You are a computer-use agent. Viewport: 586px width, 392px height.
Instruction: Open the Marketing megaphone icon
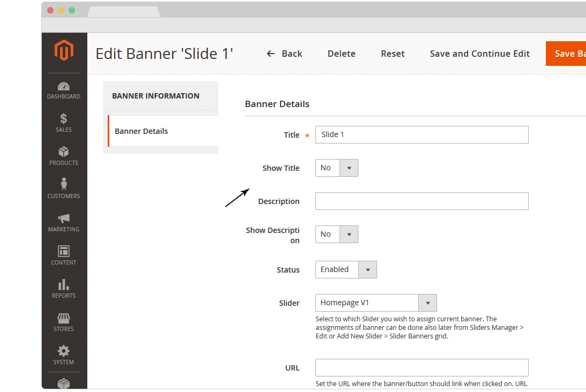[x=64, y=218]
